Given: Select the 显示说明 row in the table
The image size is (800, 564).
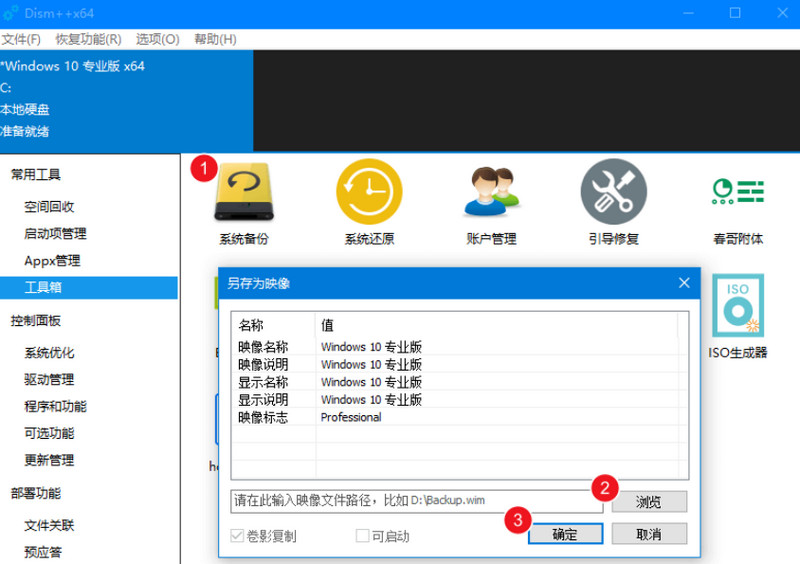Looking at the screenshot, I should point(459,400).
